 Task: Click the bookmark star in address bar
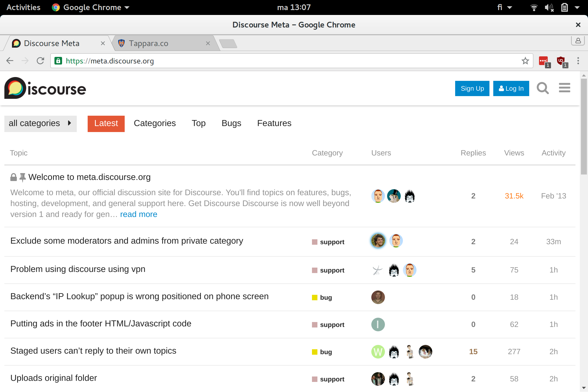[525, 61]
